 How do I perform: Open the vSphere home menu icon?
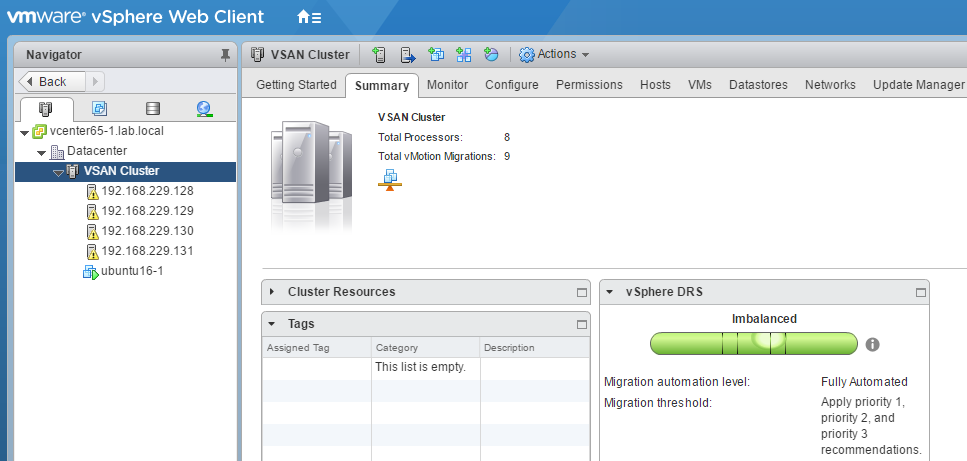(309, 17)
